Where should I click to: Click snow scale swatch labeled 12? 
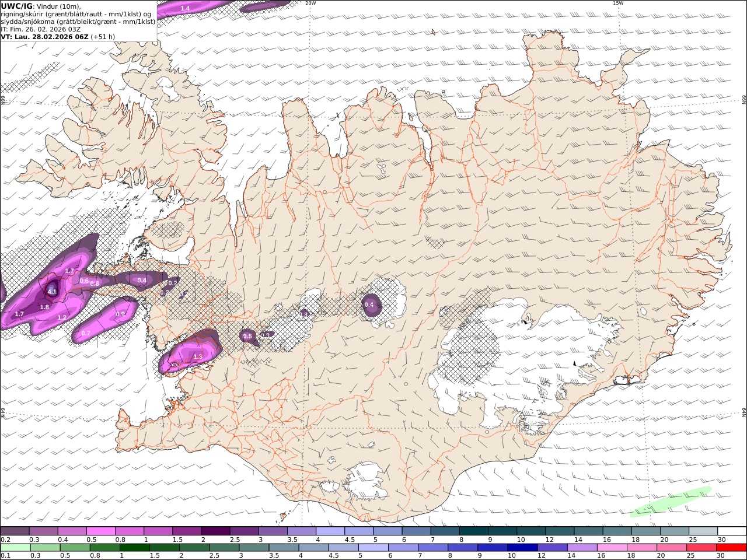pyautogui.click(x=560, y=531)
